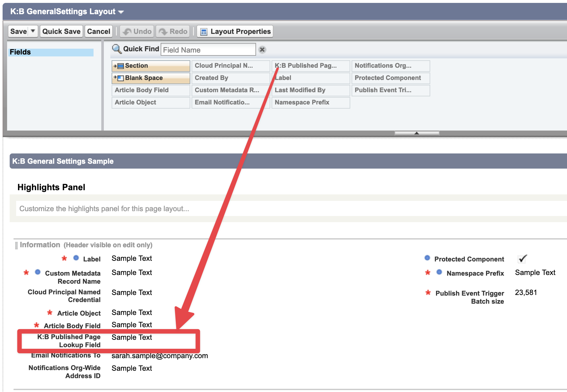Select the Section palette element

tap(151, 66)
